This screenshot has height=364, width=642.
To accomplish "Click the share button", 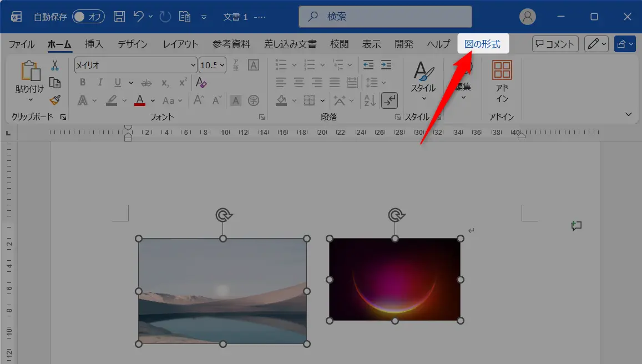I will [x=625, y=44].
